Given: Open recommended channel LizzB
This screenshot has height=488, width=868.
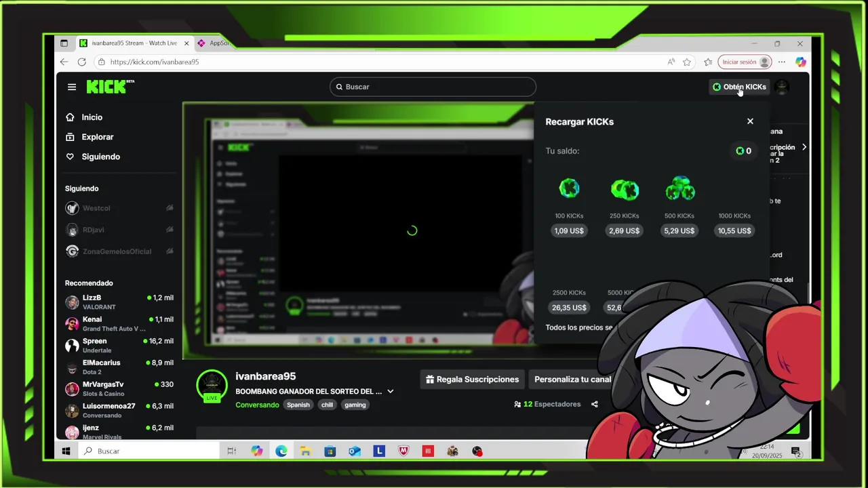Looking at the screenshot, I should tap(119, 302).
